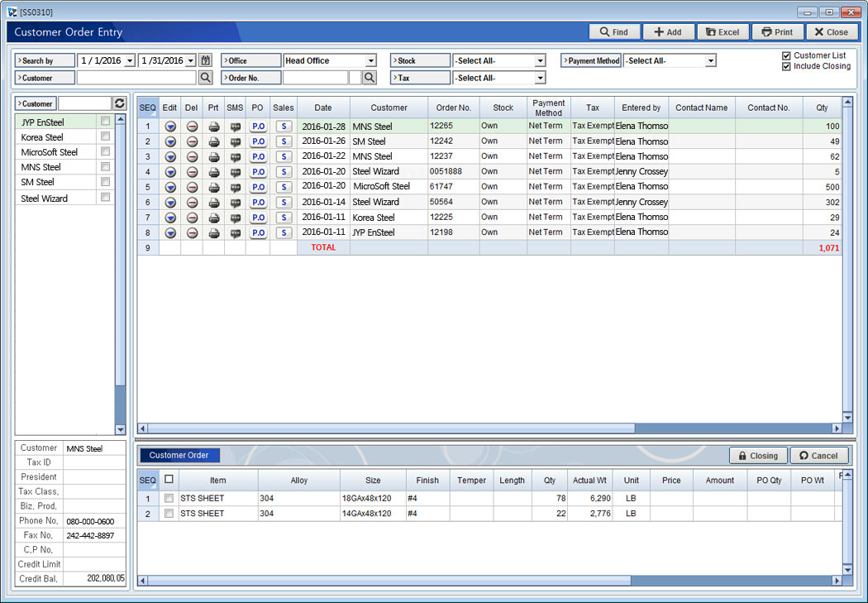Close the Customer Order Entry screen
This screenshot has height=603, width=868.
click(x=832, y=32)
